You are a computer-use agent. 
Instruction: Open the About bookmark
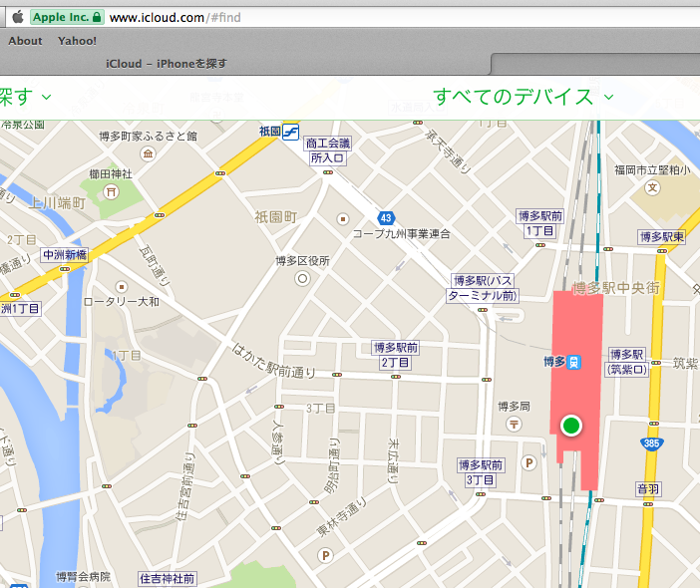click(26, 41)
